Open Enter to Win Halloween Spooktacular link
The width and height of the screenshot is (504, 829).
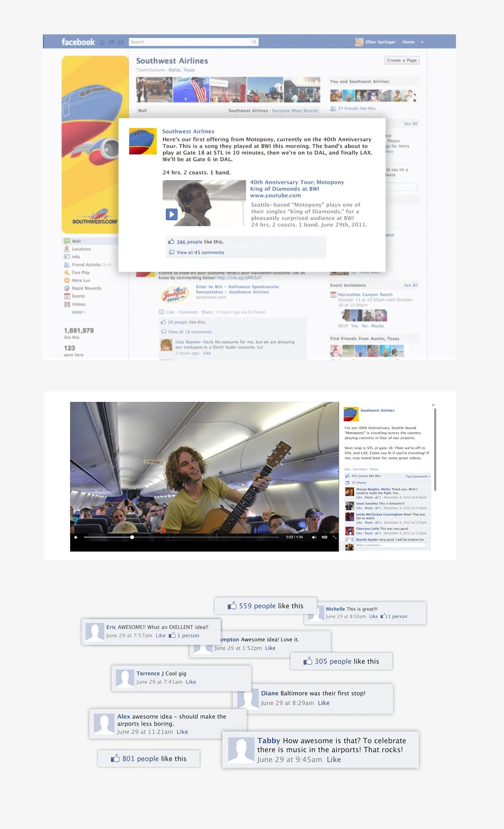237,289
